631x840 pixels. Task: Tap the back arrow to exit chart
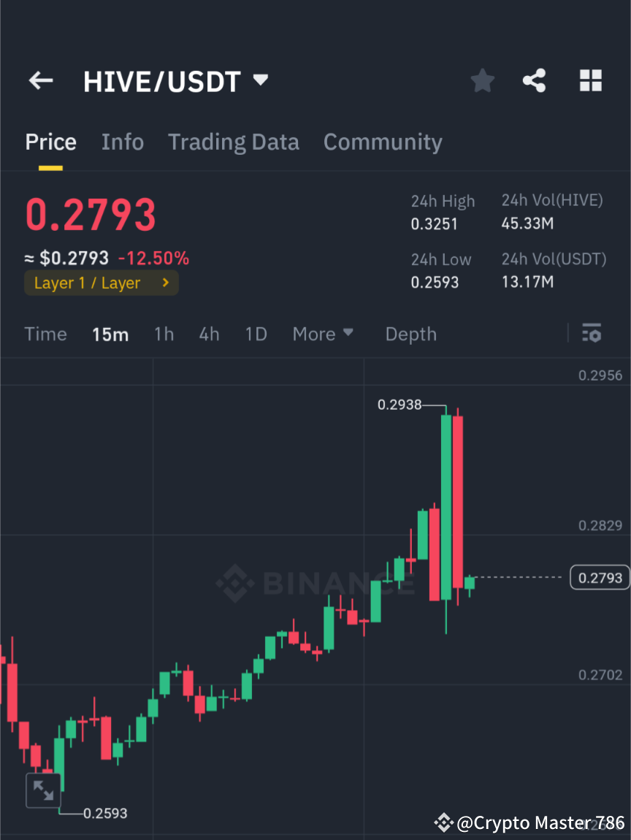[x=40, y=80]
